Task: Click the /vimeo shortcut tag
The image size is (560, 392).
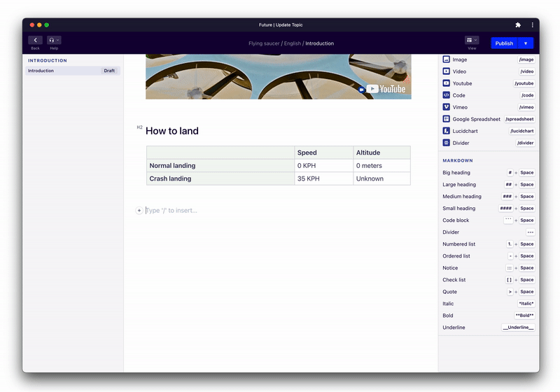Action: pos(526,107)
